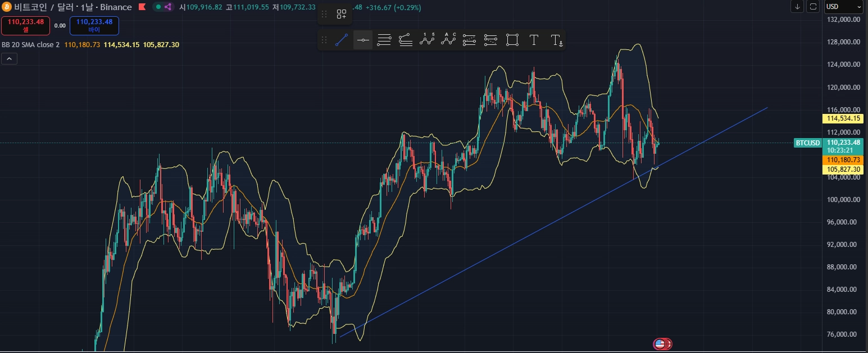The height and width of the screenshot is (353, 868).
Task: Select the trend line drawing tool
Action: tap(342, 40)
